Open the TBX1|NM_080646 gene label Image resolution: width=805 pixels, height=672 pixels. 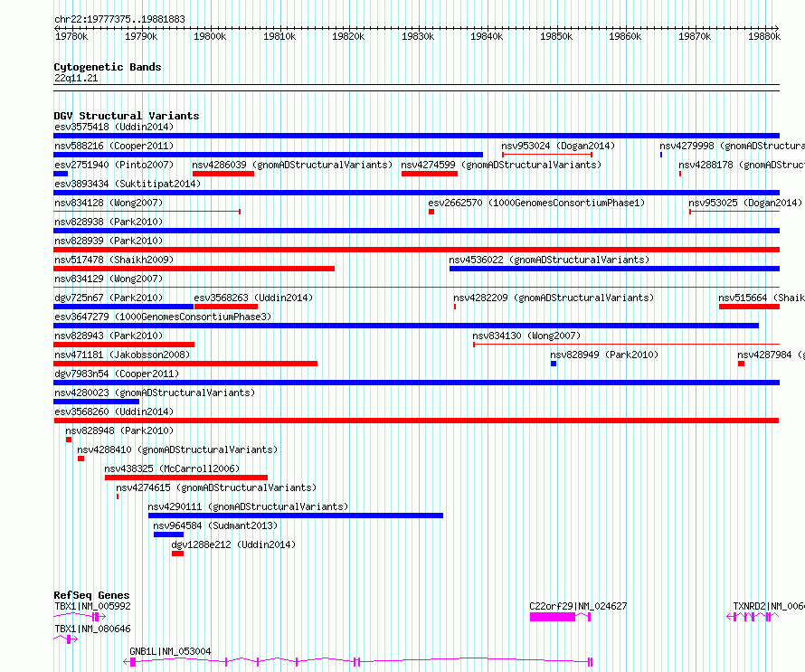pos(92,629)
